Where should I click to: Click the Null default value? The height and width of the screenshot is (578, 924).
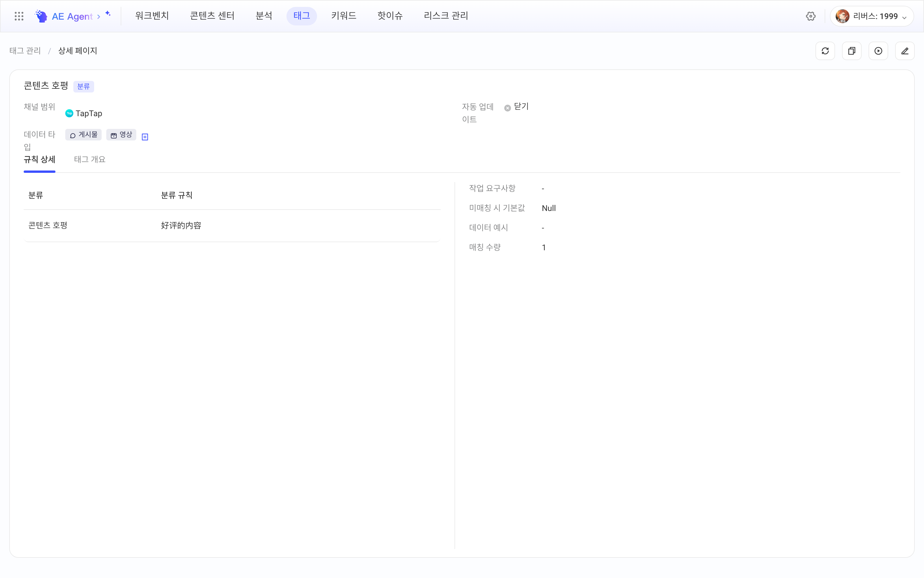pos(549,208)
